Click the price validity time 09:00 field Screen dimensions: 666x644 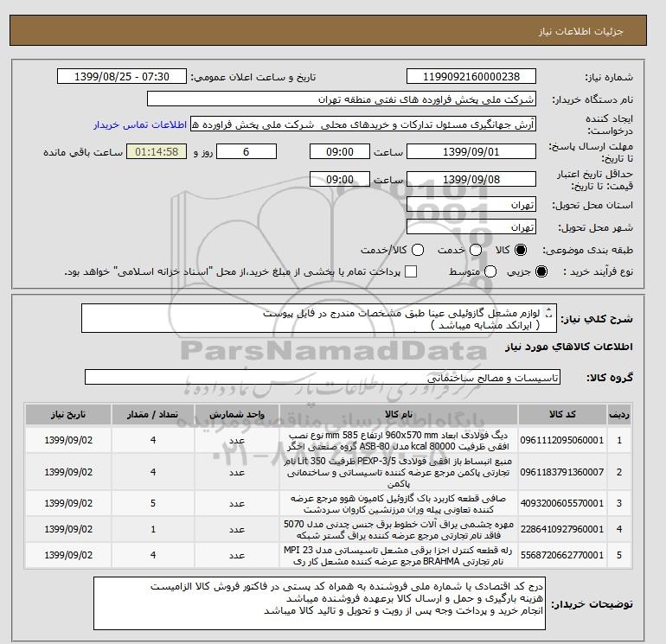point(340,179)
